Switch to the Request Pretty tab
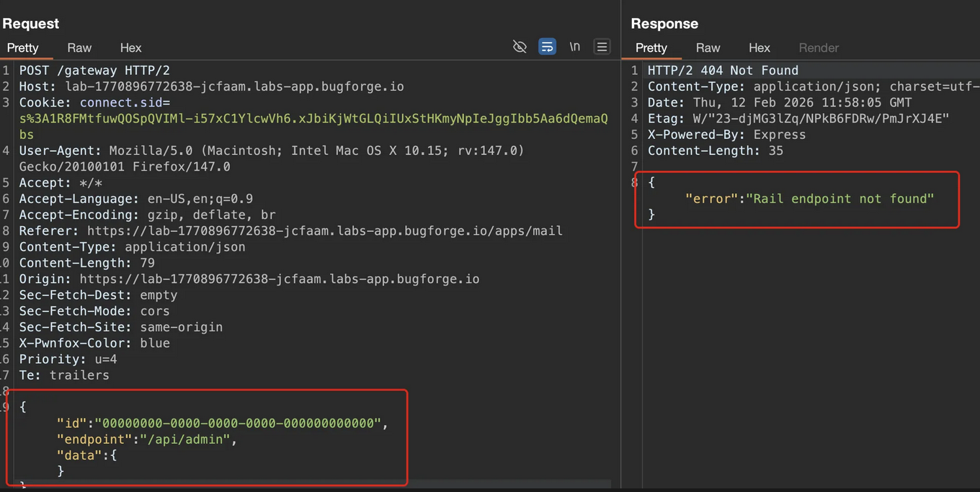Image resolution: width=980 pixels, height=492 pixels. 22,48
